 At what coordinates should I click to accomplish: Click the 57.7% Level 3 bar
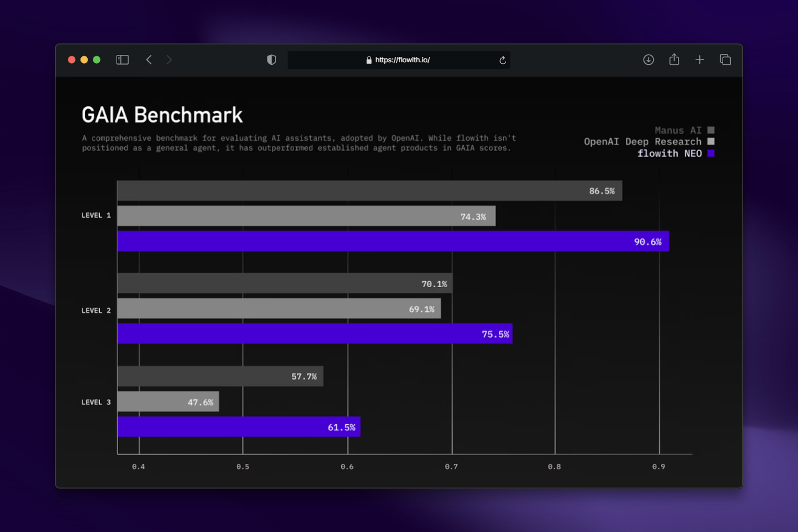coord(220,376)
